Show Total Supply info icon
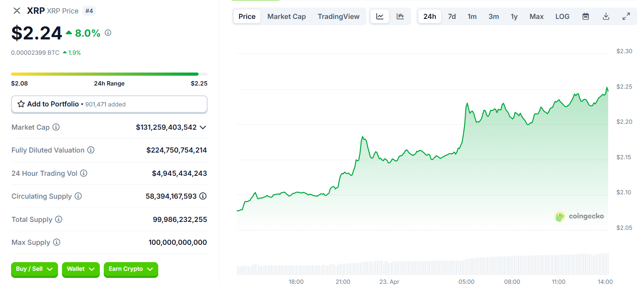 point(58,219)
